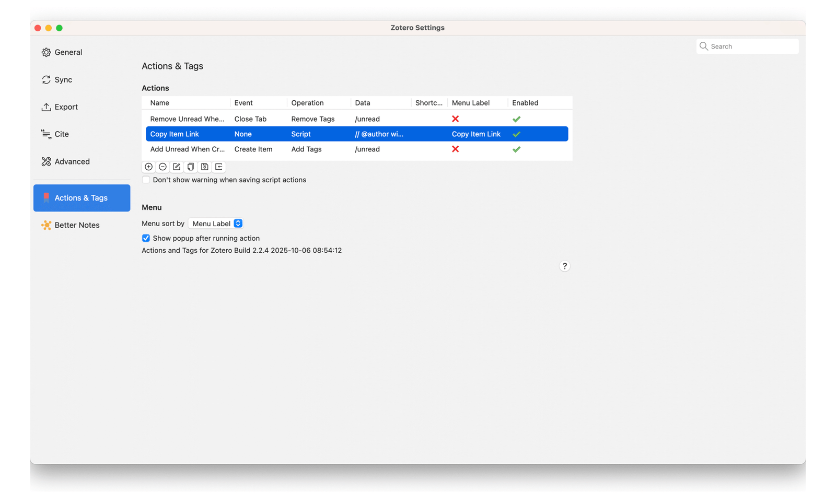This screenshot has height=504, width=836.
Task: Click the remove action minus icon
Action: (x=162, y=167)
